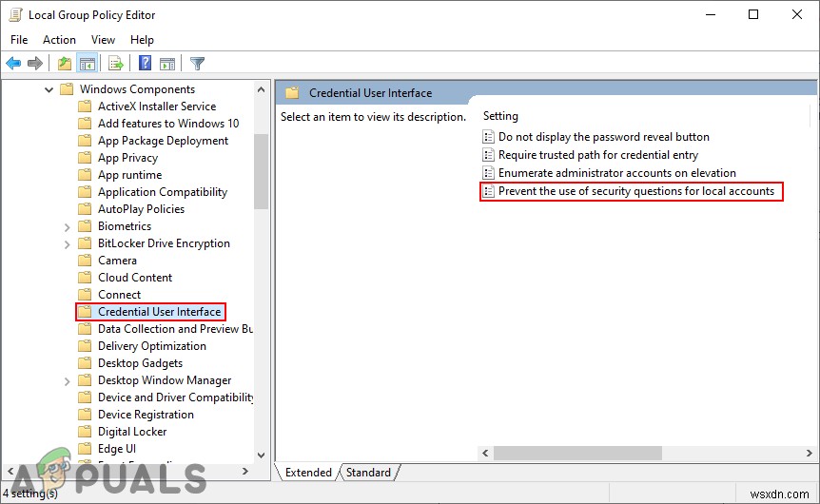Click settings list scroll left arrow
Viewport: 820px width, 504px height.
point(485,453)
